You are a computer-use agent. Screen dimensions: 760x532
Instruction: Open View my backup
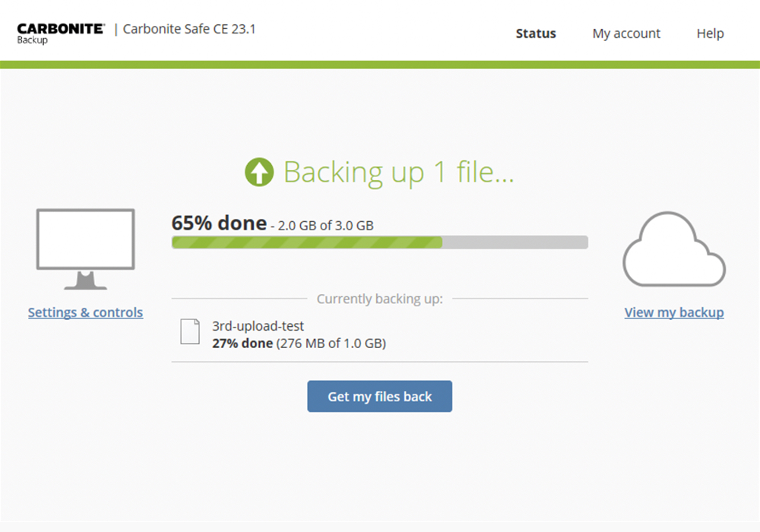pyautogui.click(x=674, y=312)
